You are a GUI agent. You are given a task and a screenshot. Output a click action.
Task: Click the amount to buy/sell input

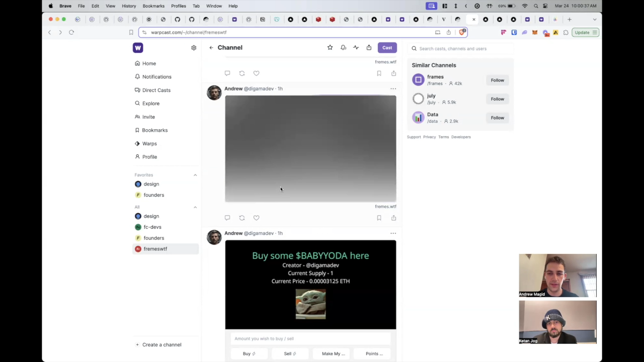[310, 339]
